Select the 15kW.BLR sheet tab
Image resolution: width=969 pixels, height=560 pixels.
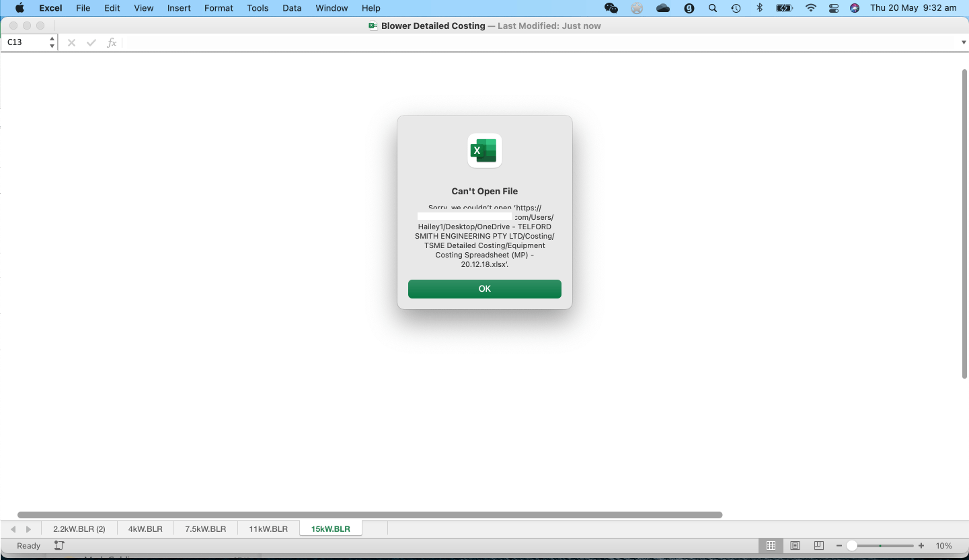pyautogui.click(x=331, y=529)
